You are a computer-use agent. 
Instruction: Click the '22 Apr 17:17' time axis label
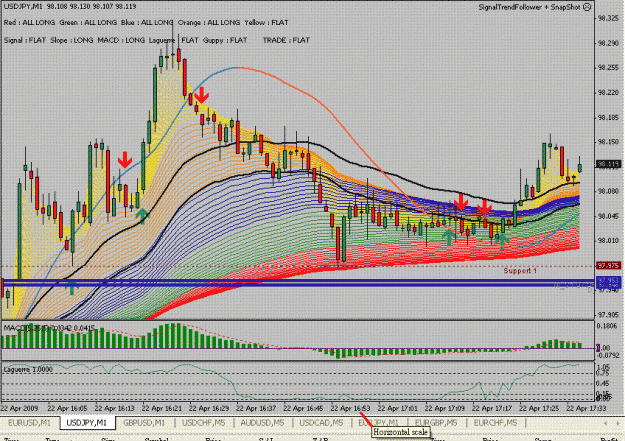492,408
